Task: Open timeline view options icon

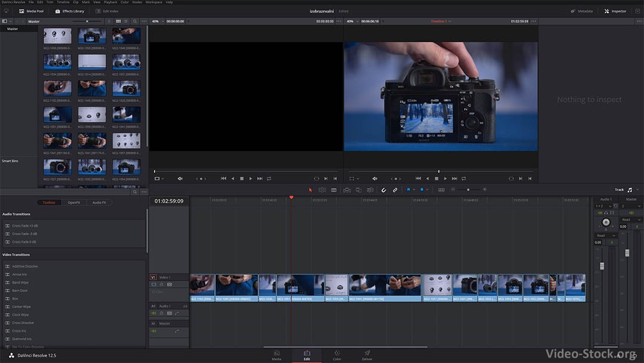Action: tap(441, 190)
